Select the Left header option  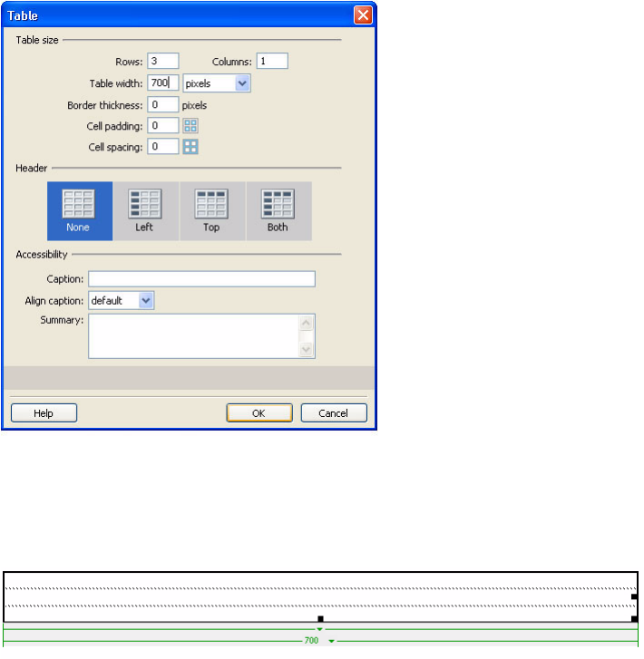146,212
